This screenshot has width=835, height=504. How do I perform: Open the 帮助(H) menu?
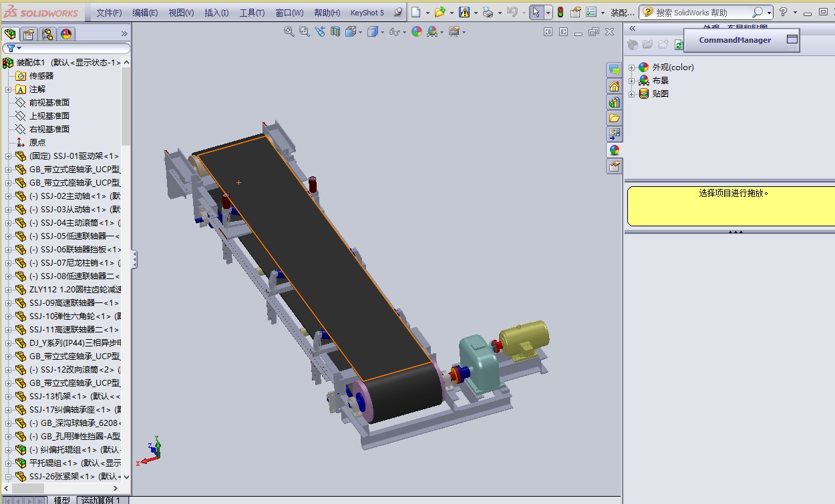pyautogui.click(x=327, y=13)
